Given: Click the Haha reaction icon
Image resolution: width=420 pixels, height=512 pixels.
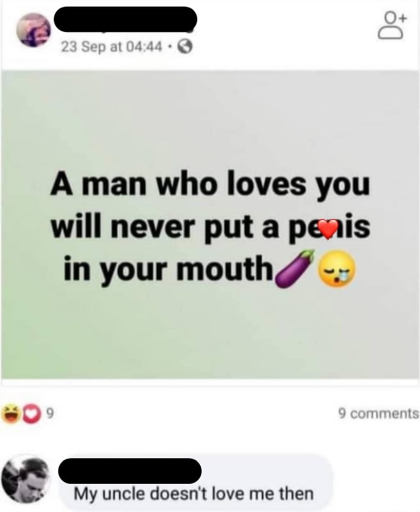Looking at the screenshot, I should pyautogui.click(x=10, y=414).
